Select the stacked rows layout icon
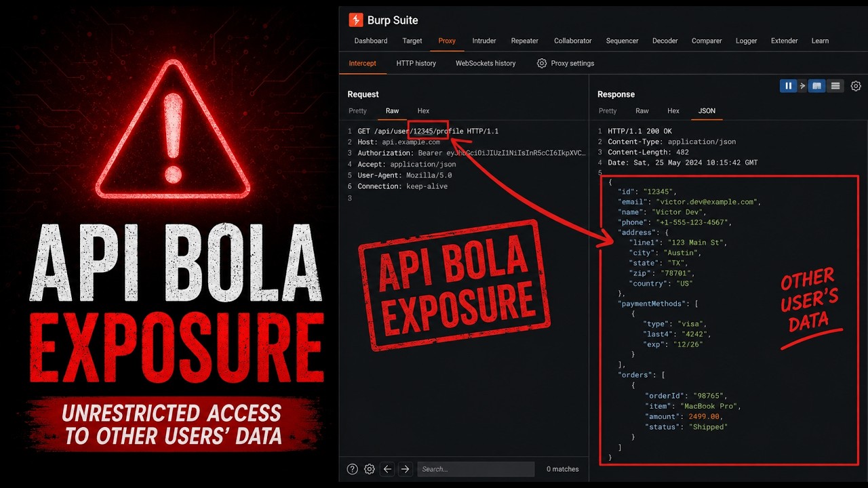 click(x=835, y=86)
